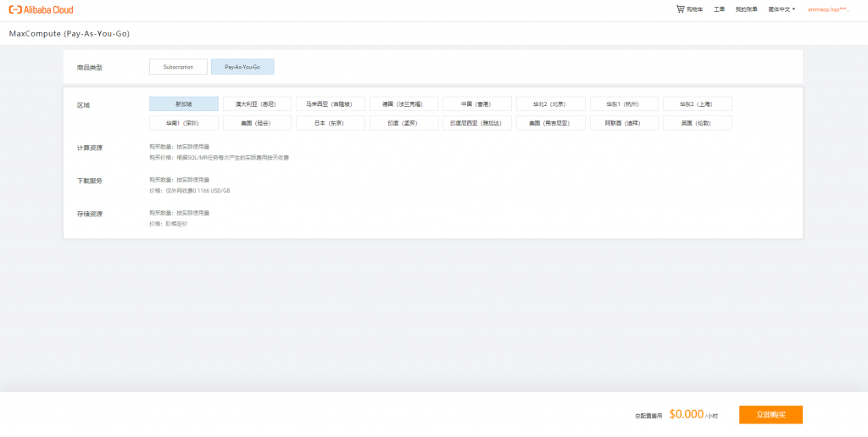
Task: Click the 阶梯定价 storage price text
Action: (176, 224)
